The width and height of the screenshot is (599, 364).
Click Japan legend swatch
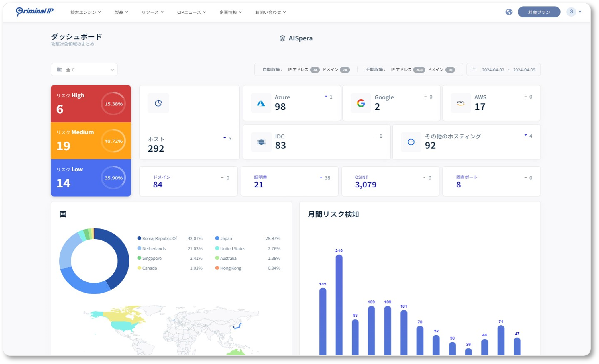217,238
